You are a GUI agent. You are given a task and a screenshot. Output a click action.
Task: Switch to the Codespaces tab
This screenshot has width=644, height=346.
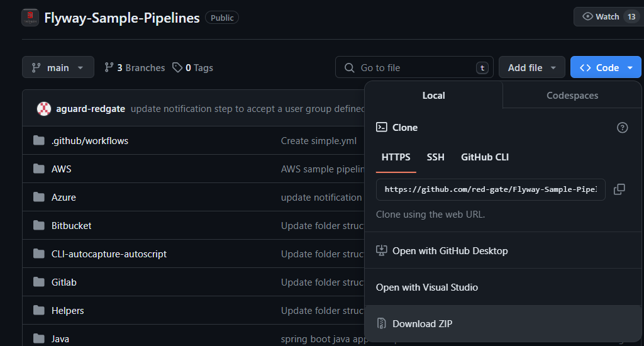click(572, 96)
